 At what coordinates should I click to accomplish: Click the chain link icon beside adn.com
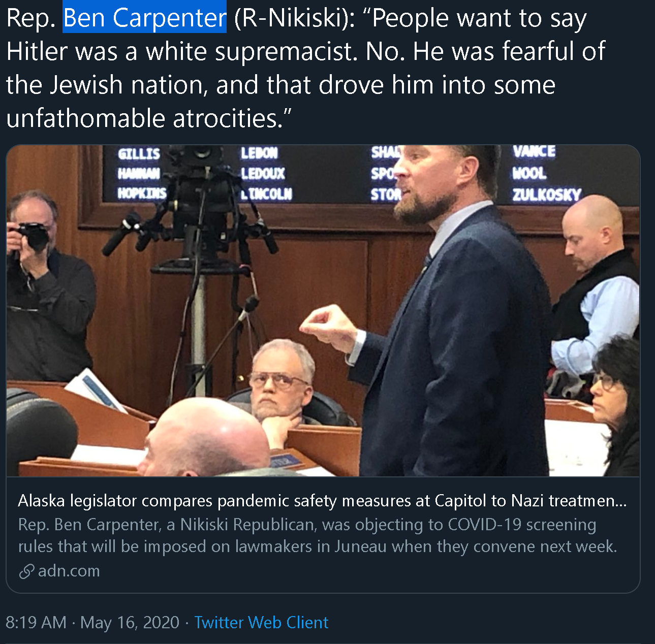click(26, 571)
